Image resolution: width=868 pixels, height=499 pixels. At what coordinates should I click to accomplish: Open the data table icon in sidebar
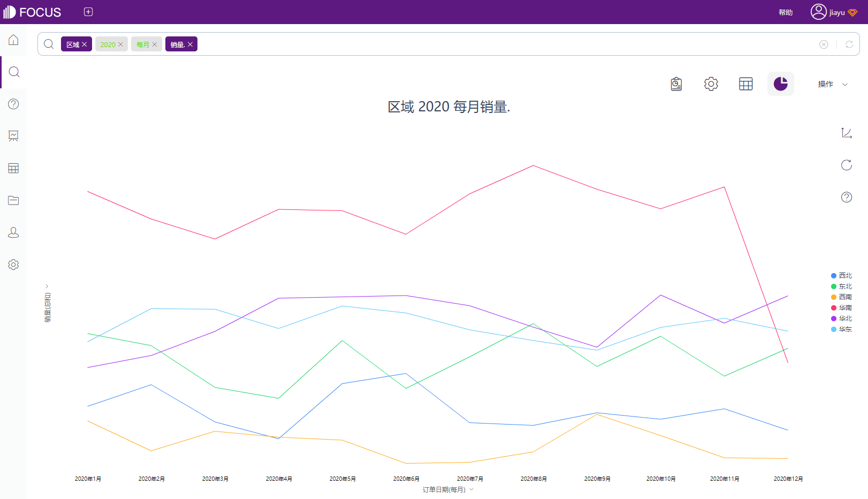point(13,168)
